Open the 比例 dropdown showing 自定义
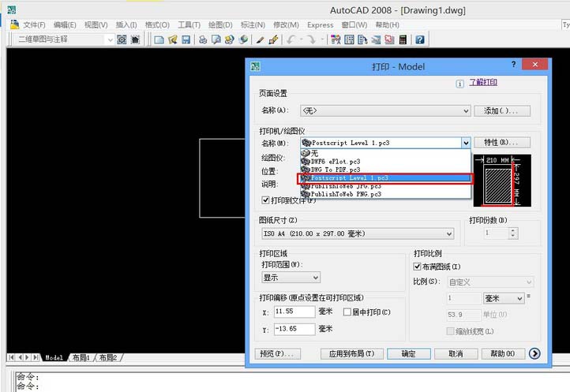Viewport: 570px width, 392px height. pyautogui.click(x=490, y=282)
